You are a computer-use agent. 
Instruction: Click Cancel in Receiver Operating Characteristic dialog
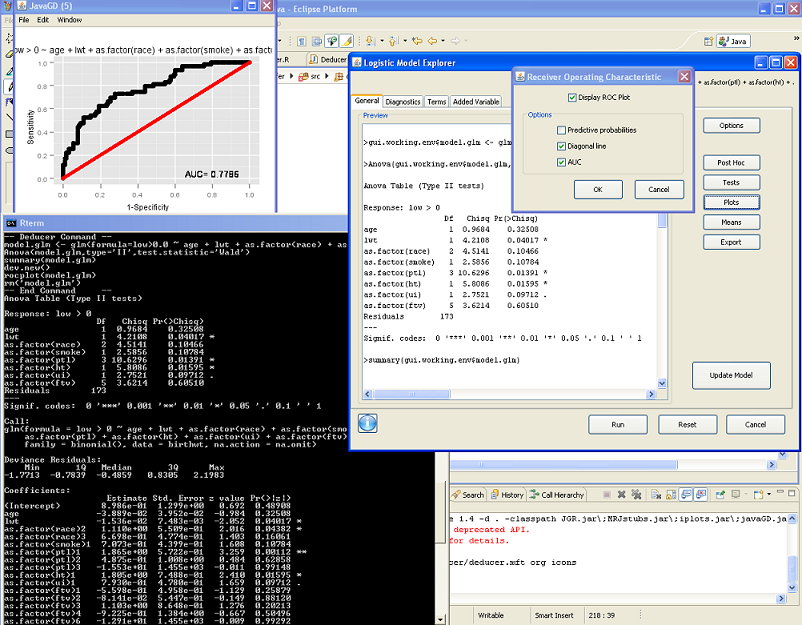tap(659, 189)
